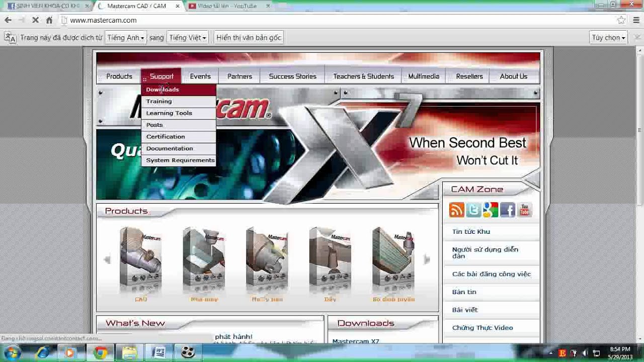
Task: Open the Tin tức Khu link
Action: (x=471, y=232)
